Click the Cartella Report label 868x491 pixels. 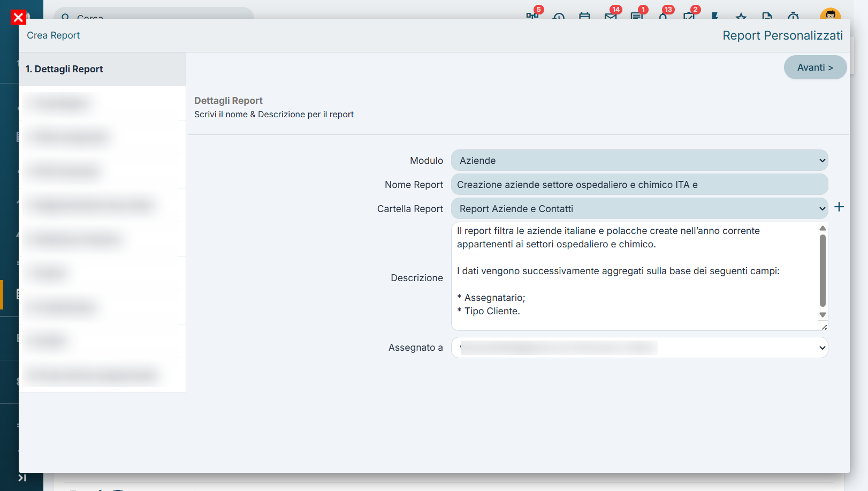coord(410,209)
